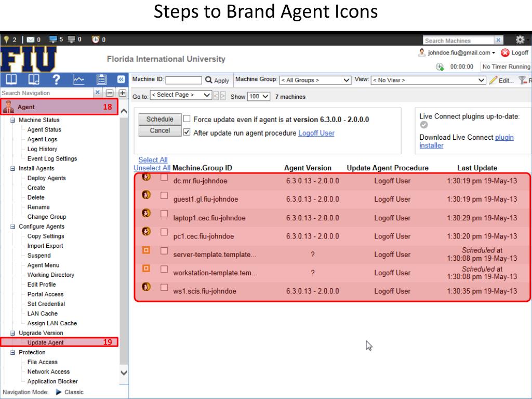Open the Agent module in navigation
Screen dimensions: 532x399
59,107
